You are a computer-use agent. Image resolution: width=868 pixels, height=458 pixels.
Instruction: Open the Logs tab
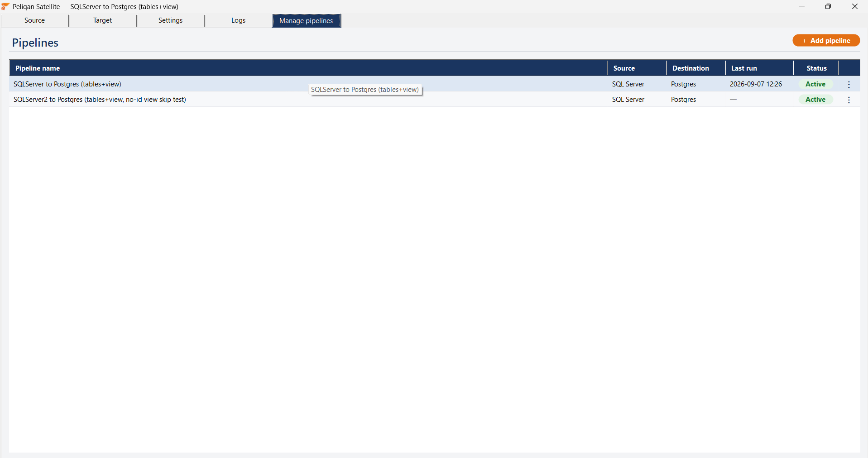[238, 20]
